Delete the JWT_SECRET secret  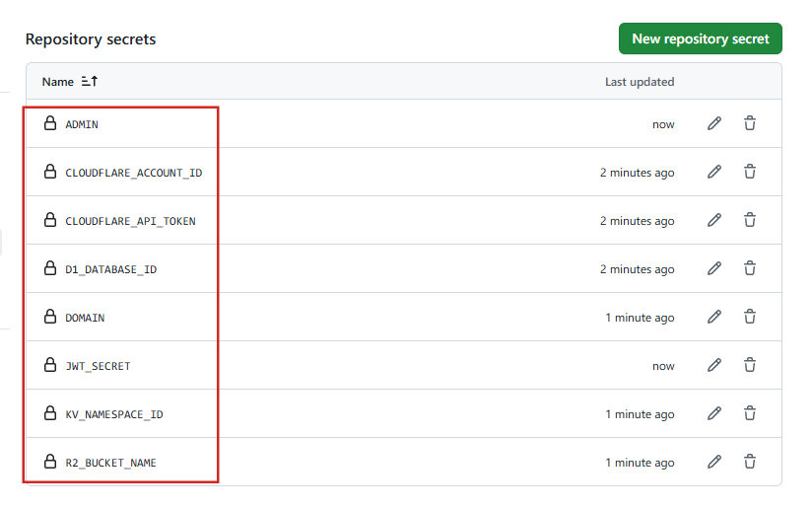coord(750,365)
